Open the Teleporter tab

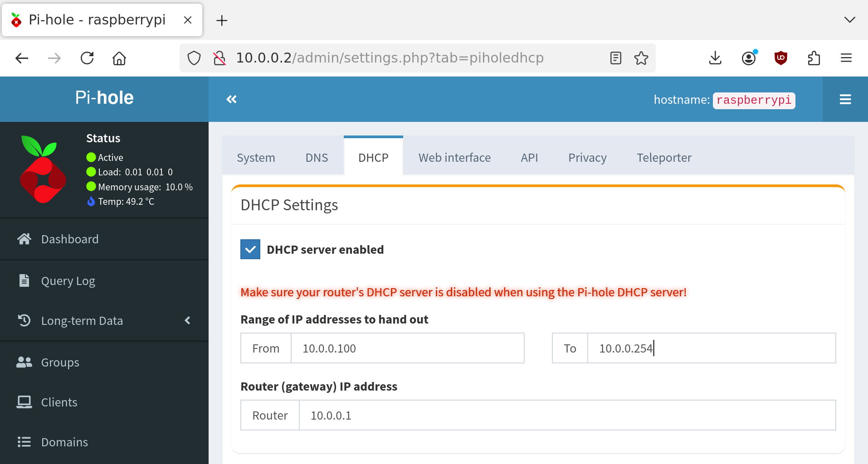click(663, 157)
